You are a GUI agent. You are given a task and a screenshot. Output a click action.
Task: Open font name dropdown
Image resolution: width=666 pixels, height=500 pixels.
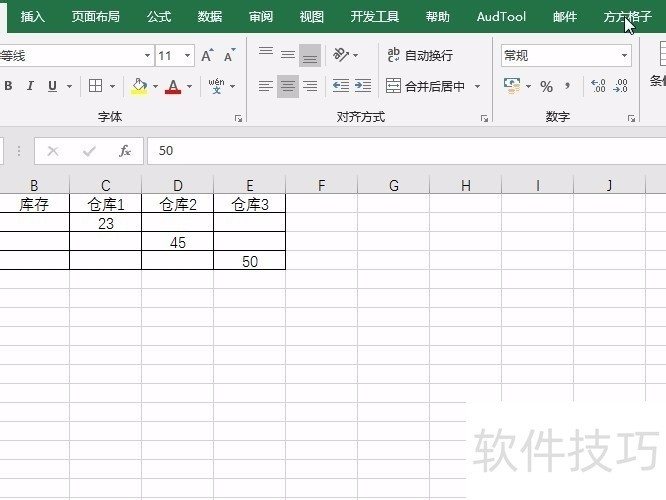pyautogui.click(x=147, y=55)
